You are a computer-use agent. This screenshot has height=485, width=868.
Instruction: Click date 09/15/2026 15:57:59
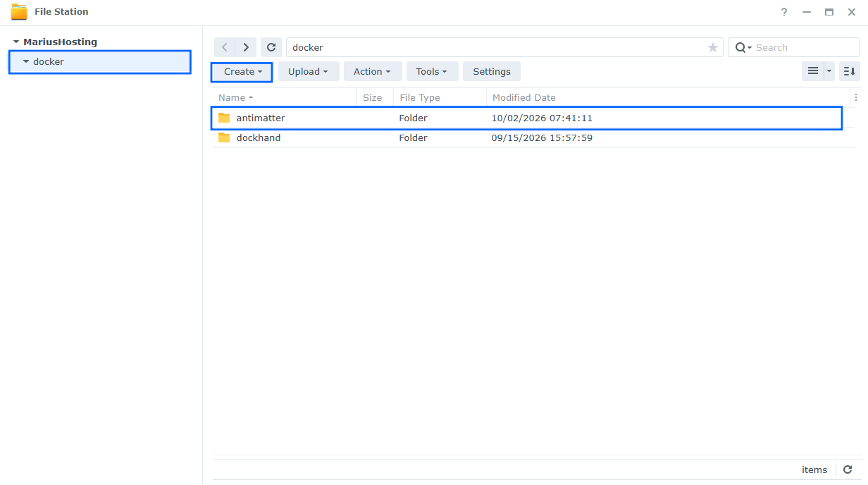[542, 137]
